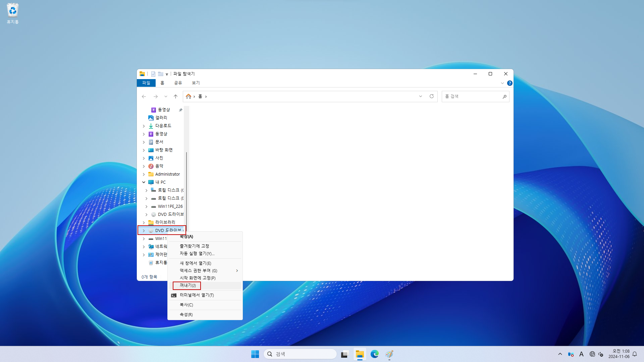Click the blue Help question mark icon
Image resolution: width=644 pixels, height=362 pixels.
coord(509,83)
